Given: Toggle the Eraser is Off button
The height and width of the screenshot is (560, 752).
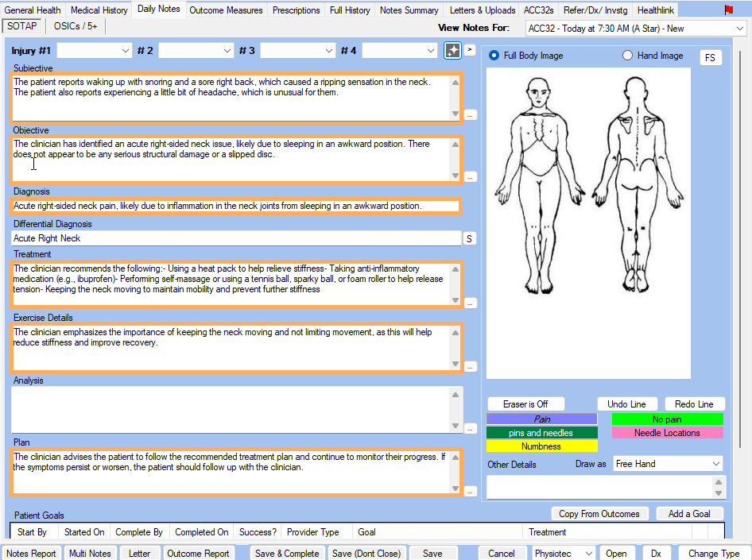Looking at the screenshot, I should click(x=525, y=404).
